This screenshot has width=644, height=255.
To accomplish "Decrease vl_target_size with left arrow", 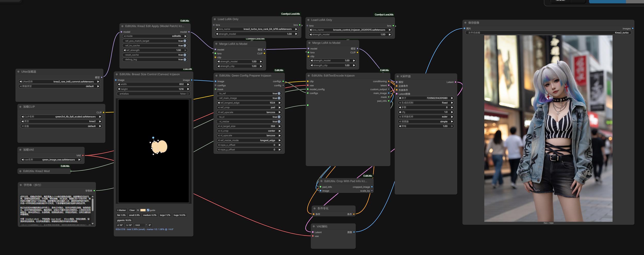I will tap(219, 126).
